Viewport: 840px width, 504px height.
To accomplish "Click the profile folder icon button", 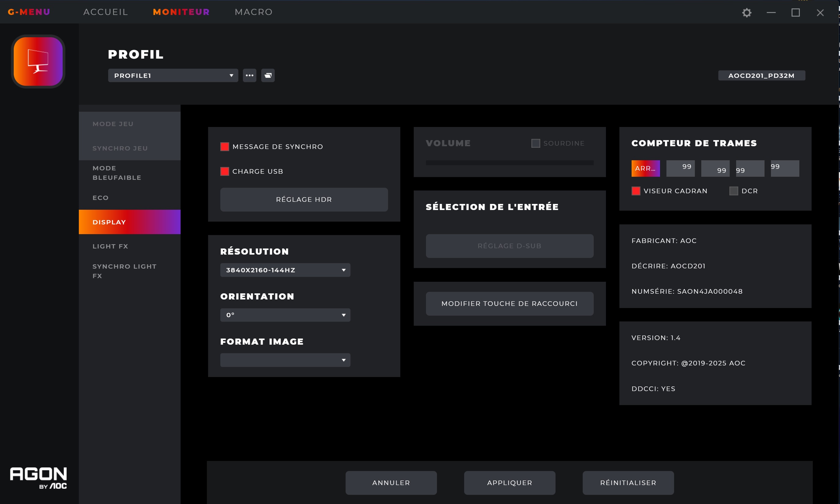I will click(x=268, y=75).
